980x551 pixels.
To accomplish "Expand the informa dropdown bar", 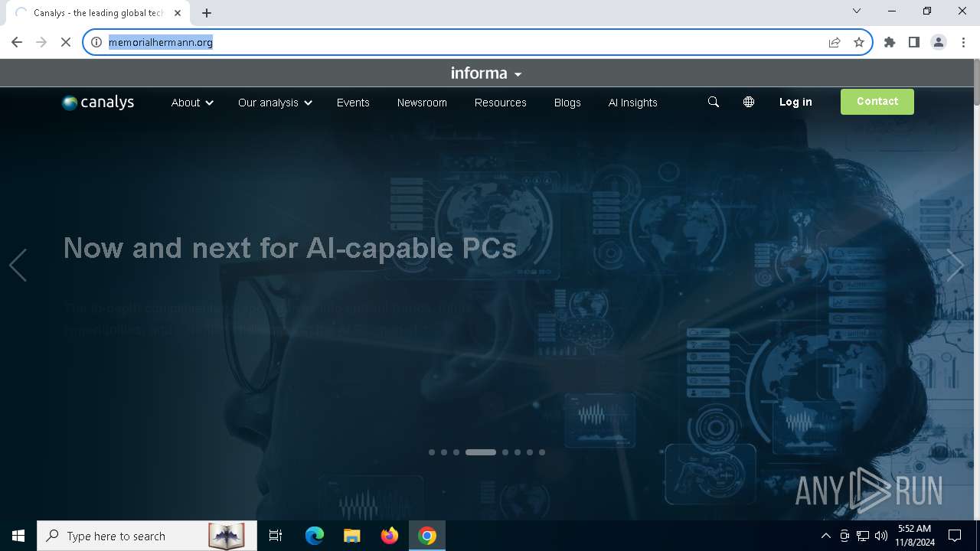I will (x=487, y=73).
